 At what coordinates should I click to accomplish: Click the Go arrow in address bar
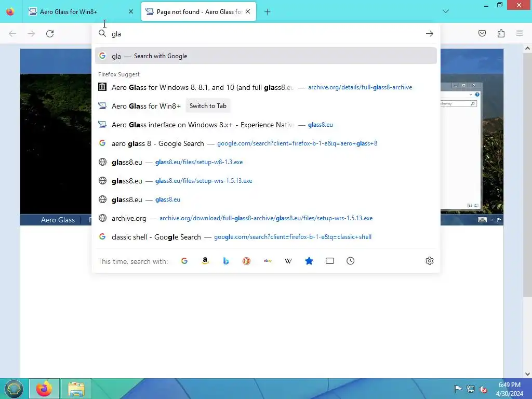point(430,34)
